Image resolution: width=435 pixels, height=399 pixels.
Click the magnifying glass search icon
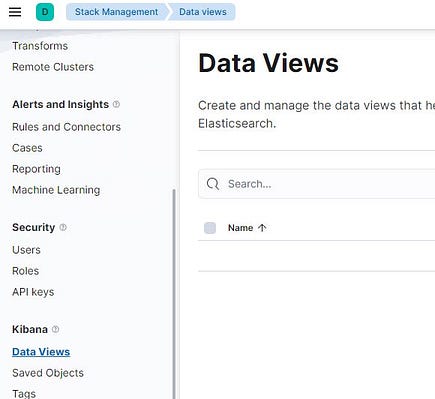click(213, 184)
